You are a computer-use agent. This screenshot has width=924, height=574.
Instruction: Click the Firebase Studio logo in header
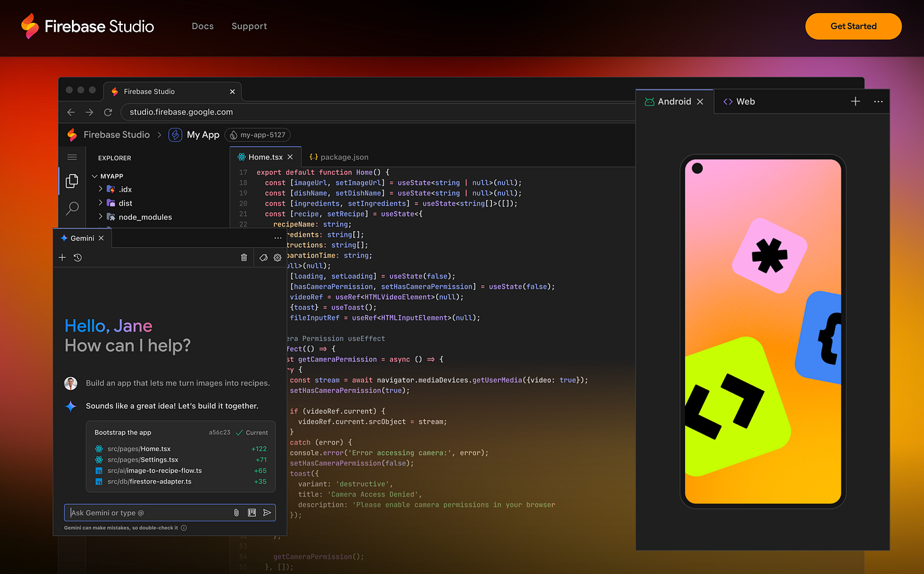[87, 26]
